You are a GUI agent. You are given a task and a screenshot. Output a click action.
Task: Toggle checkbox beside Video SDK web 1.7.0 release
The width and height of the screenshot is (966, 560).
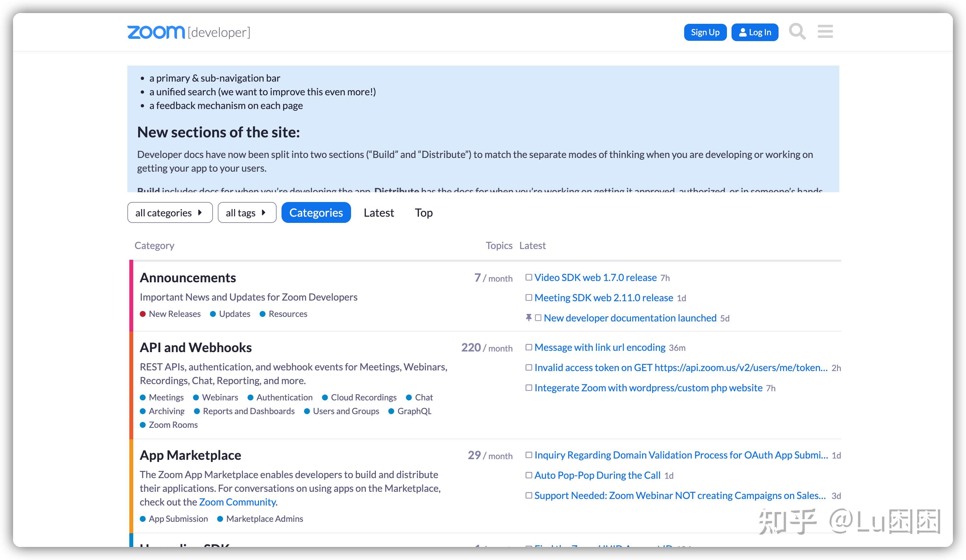pos(529,277)
